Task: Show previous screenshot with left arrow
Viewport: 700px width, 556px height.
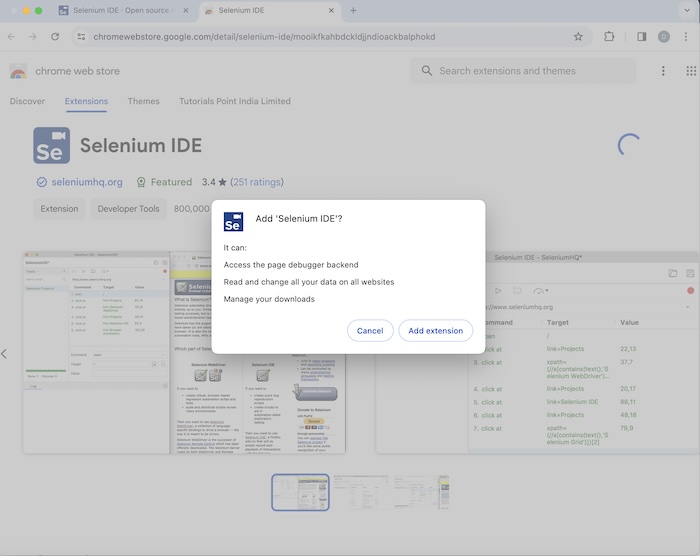Action: pyautogui.click(x=4, y=354)
